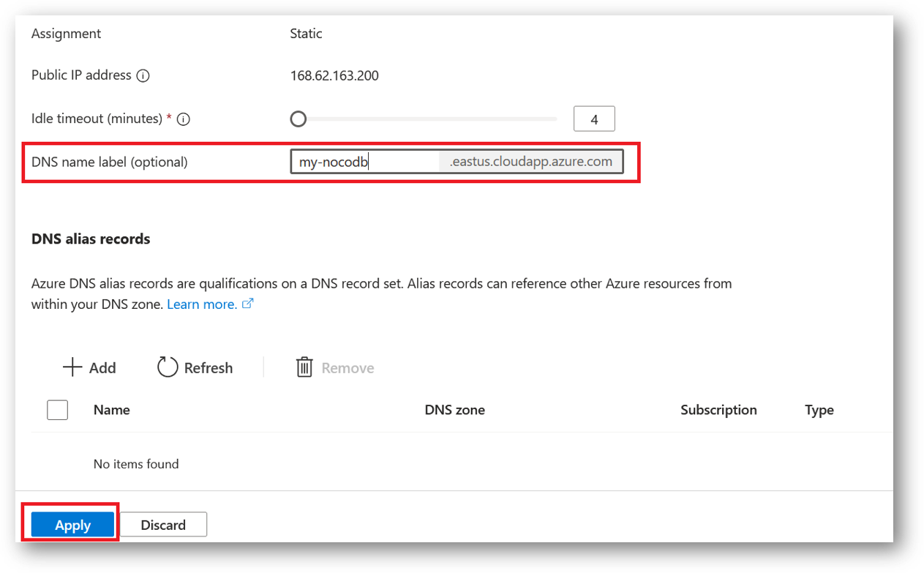This screenshot has height=573, width=924.
Task: Apply the configuration changes
Action: click(x=72, y=525)
